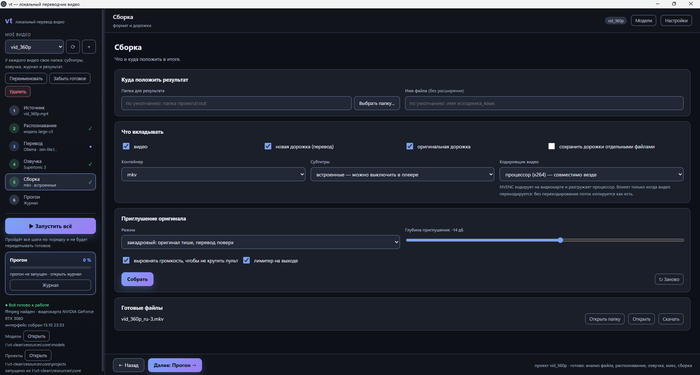Viewport: 700px width, 375px height.
Task: Click the small square button beside refresh
Action: (89, 46)
